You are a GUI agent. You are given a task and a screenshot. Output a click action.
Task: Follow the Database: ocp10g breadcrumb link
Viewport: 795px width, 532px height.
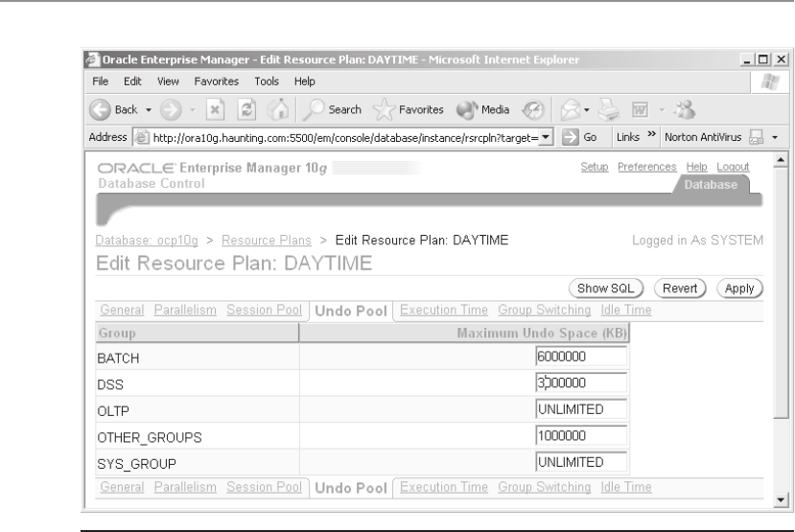coord(147,241)
